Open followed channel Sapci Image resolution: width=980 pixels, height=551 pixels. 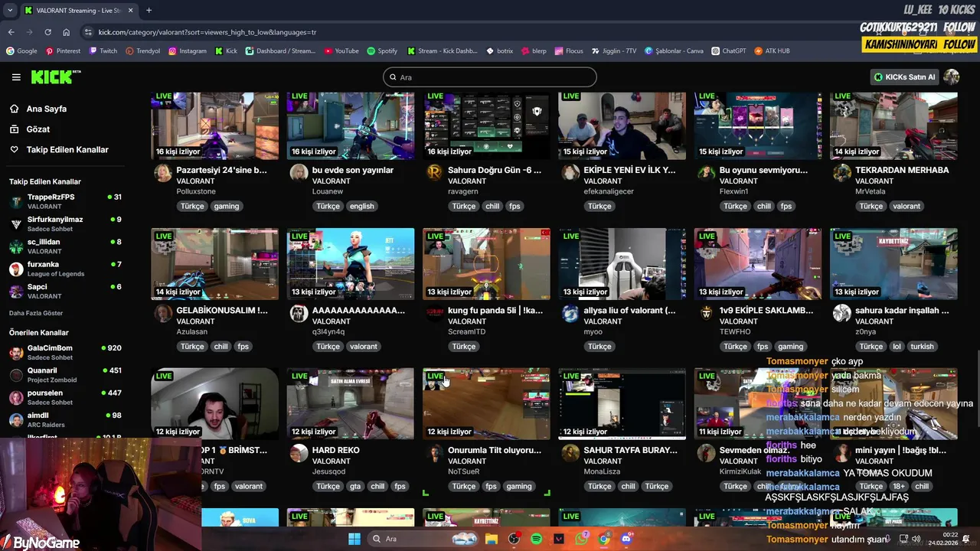65,292
